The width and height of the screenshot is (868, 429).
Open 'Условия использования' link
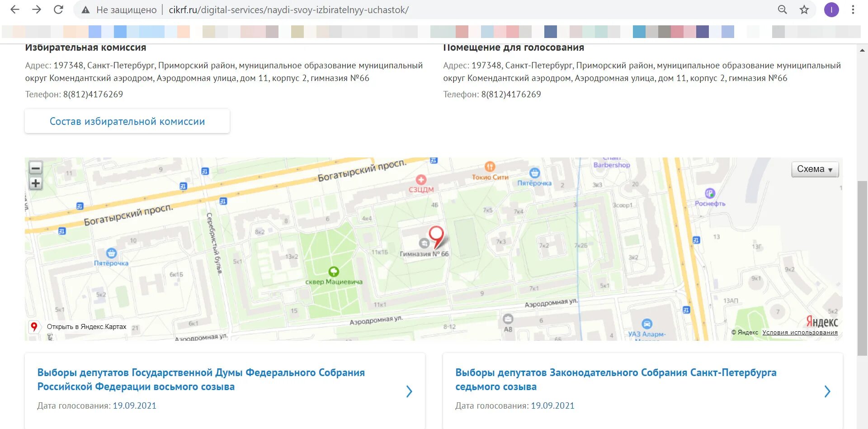click(800, 332)
